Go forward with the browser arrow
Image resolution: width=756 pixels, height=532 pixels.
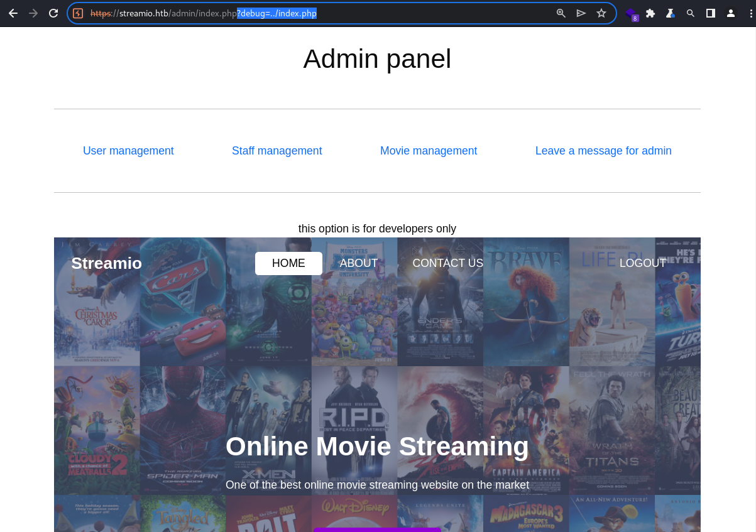point(33,13)
